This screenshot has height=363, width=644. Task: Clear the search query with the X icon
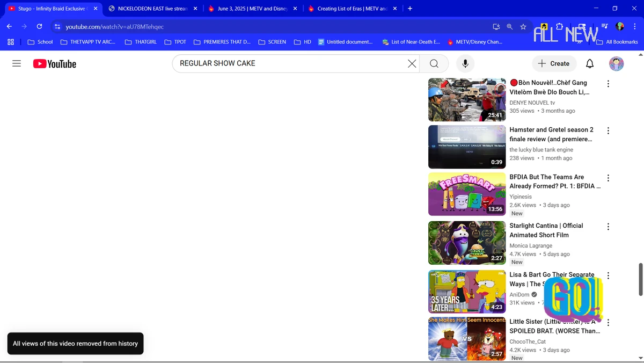click(412, 63)
